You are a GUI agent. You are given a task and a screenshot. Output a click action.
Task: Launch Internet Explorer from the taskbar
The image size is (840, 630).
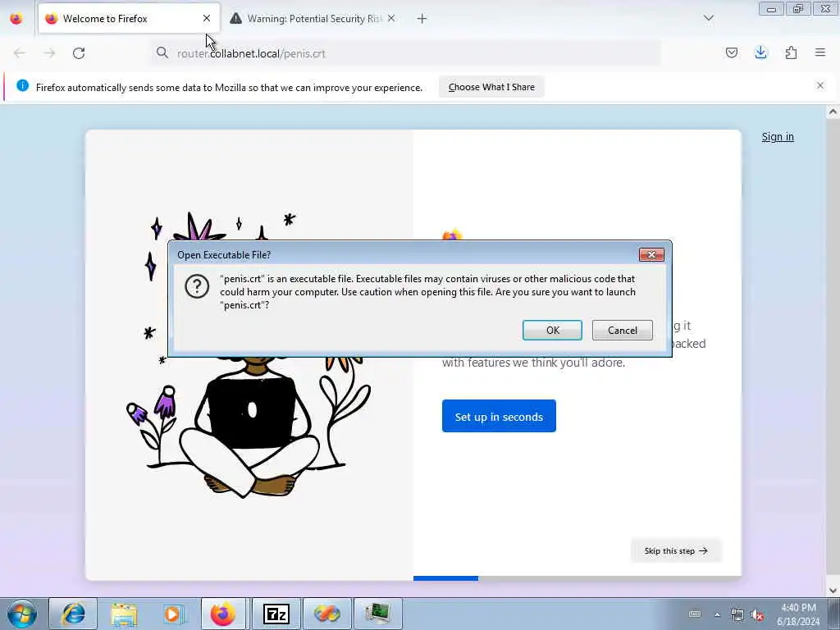73,614
